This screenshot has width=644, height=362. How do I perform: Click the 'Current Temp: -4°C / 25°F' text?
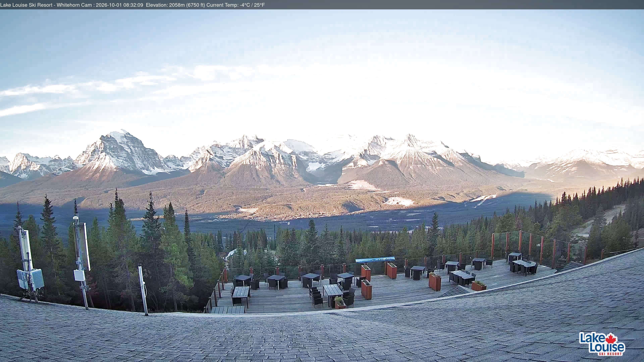click(x=235, y=5)
